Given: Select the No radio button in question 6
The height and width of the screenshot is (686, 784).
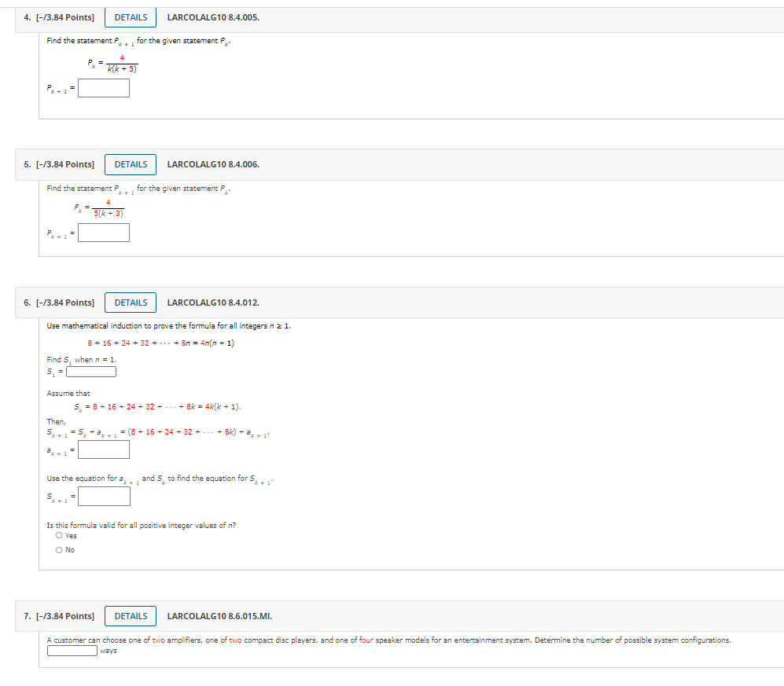Looking at the screenshot, I should point(60,549).
